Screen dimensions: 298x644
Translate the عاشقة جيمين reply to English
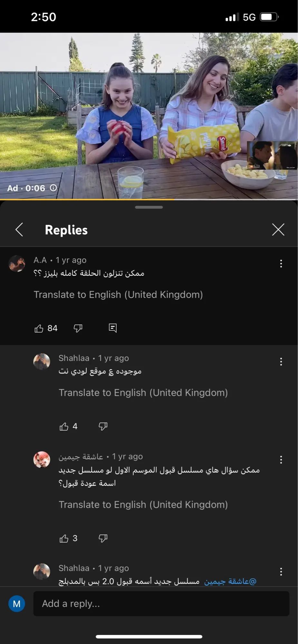pos(143,505)
